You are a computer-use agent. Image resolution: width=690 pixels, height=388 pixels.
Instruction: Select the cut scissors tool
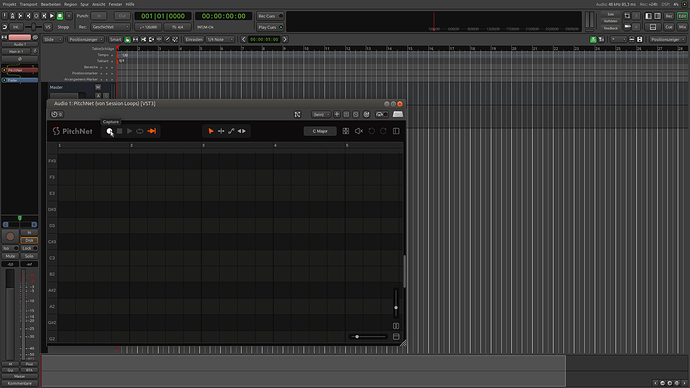click(x=143, y=39)
